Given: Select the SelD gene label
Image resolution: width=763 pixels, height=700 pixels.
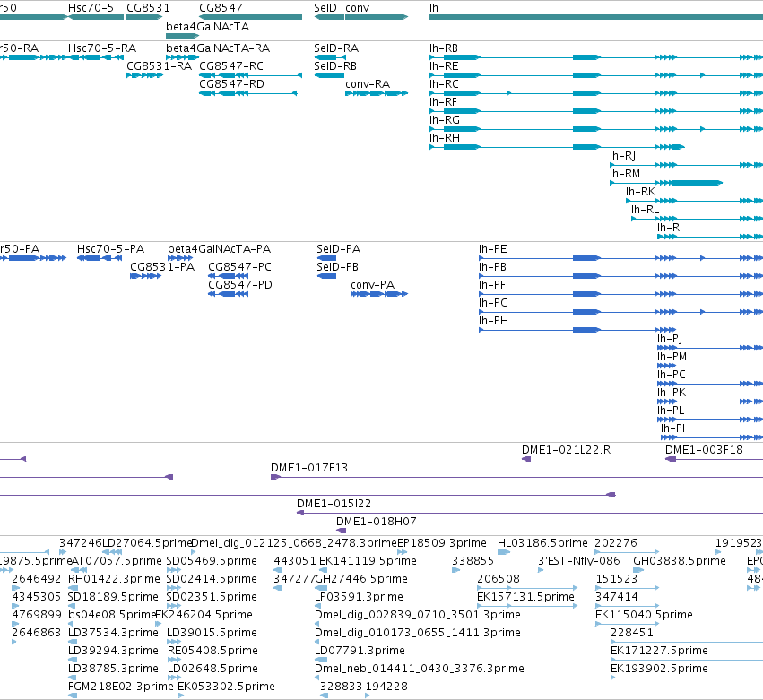Looking at the screenshot, I should [x=325, y=8].
